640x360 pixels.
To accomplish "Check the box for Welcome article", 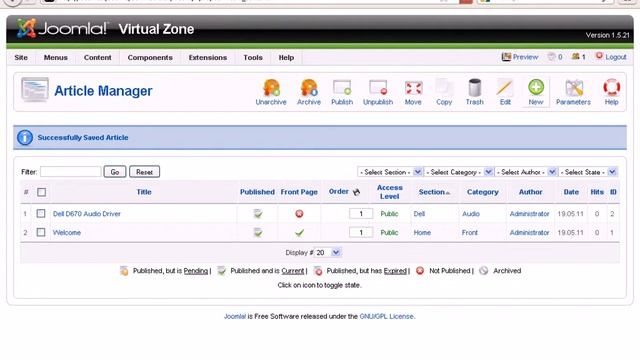I will (41, 232).
